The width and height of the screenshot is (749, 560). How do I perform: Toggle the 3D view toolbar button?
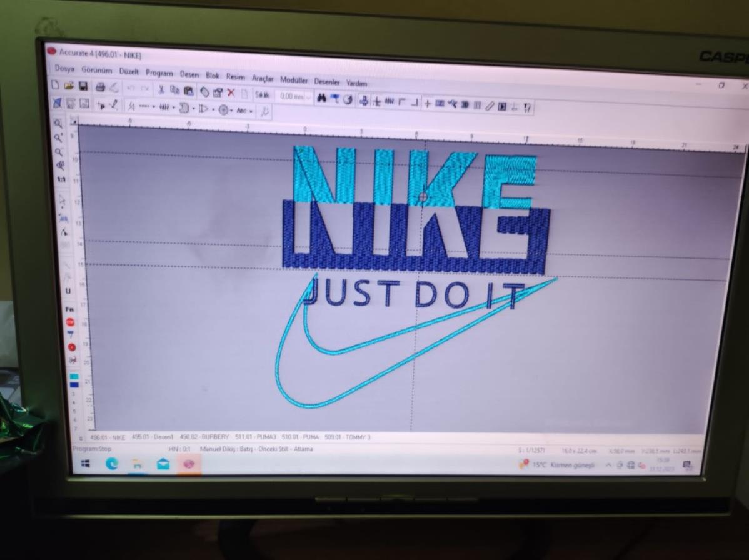tap(465, 104)
